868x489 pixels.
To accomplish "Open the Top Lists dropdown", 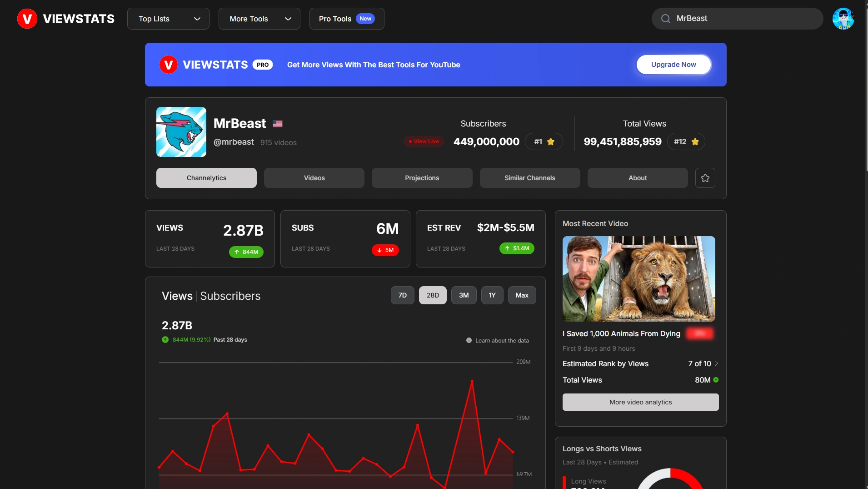I will [168, 19].
